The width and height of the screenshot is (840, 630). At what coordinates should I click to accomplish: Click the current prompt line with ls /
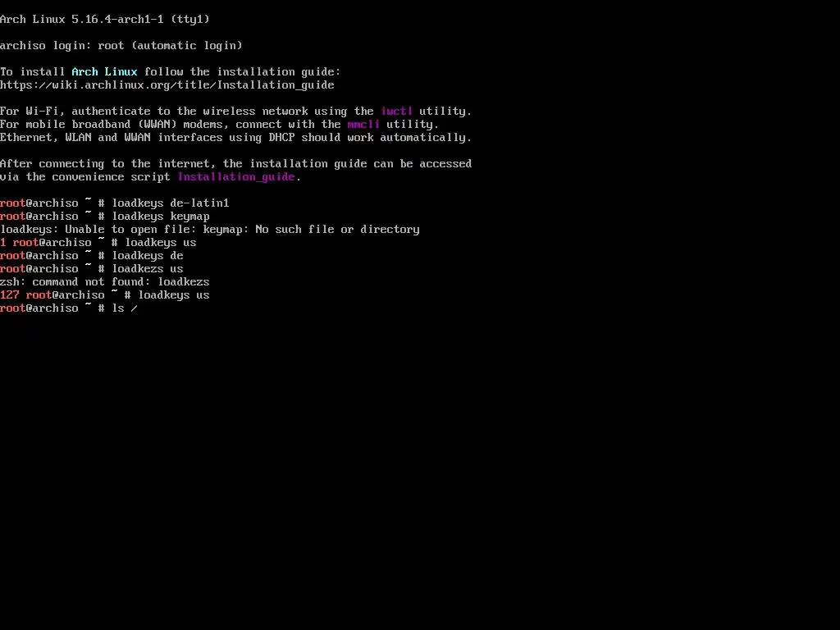69,308
